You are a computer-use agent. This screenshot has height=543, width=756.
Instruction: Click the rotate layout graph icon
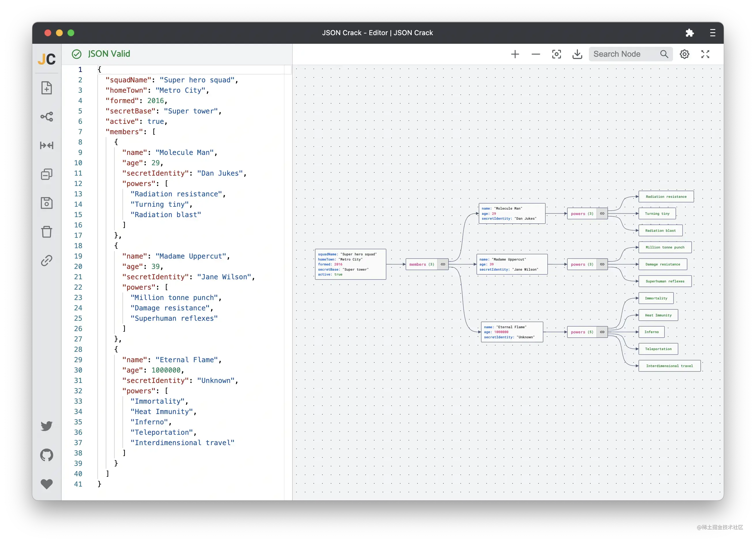pyautogui.click(x=47, y=117)
